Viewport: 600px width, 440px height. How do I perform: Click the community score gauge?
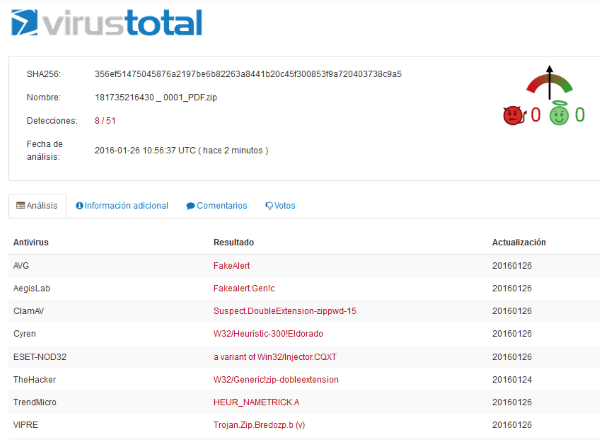[549, 82]
